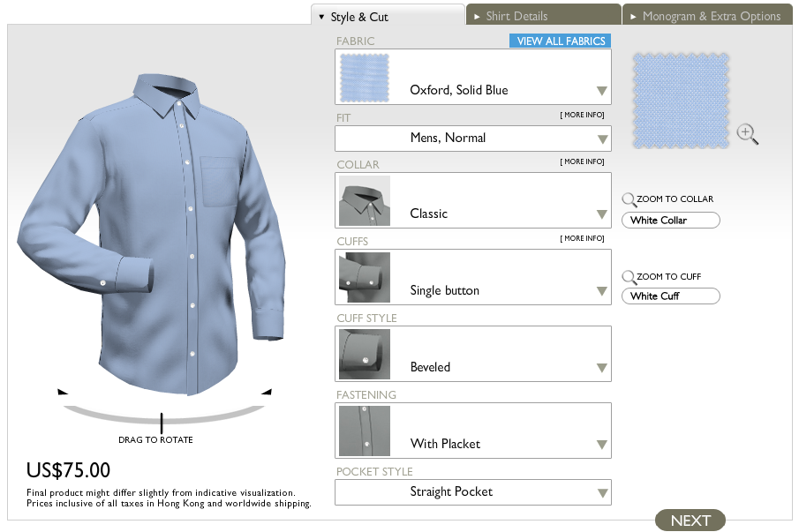Click the magnifier icon beside fabric swatch

pyautogui.click(x=748, y=133)
